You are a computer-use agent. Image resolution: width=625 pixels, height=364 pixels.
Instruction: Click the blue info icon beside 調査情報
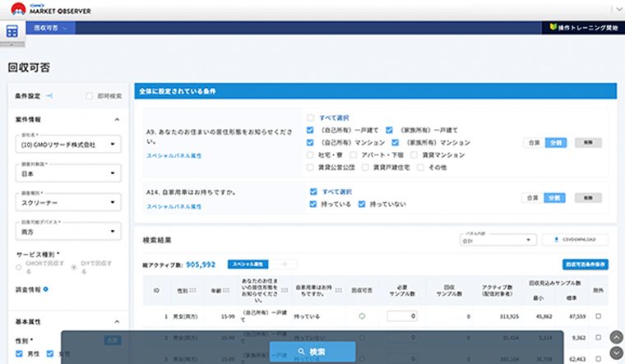point(46,289)
